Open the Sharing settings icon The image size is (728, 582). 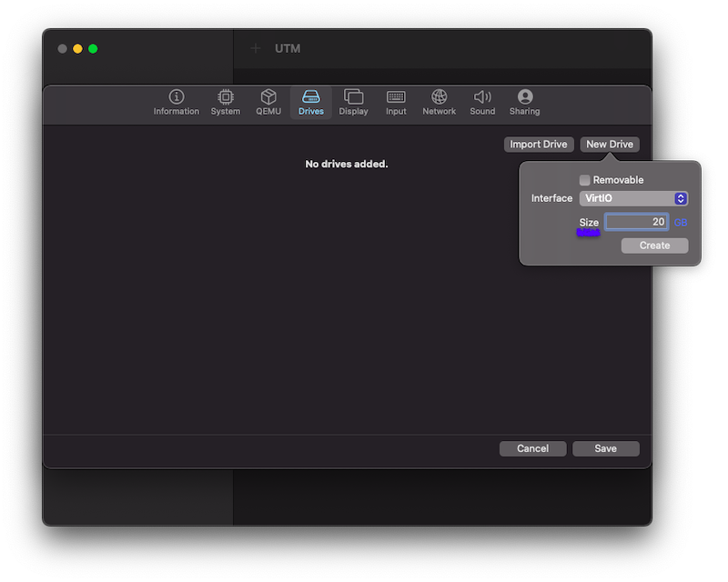[524, 102]
